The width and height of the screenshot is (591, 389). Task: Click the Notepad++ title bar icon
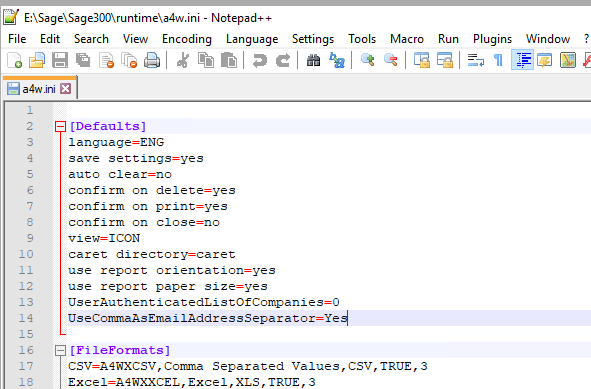11,17
